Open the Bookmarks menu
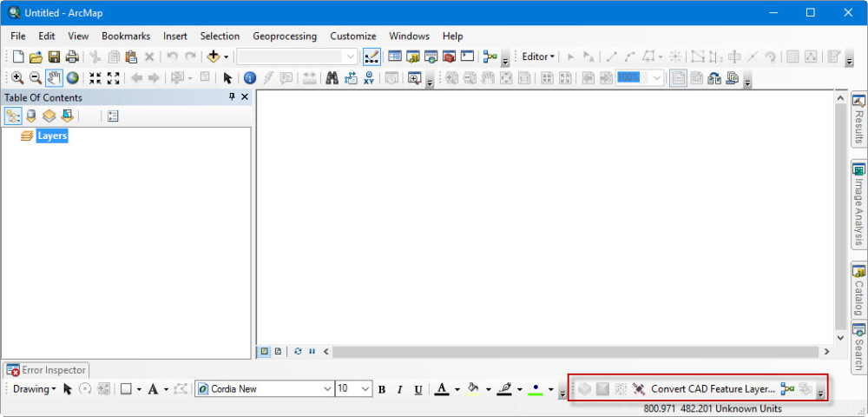Image resolution: width=868 pixels, height=417 pixels. [126, 36]
